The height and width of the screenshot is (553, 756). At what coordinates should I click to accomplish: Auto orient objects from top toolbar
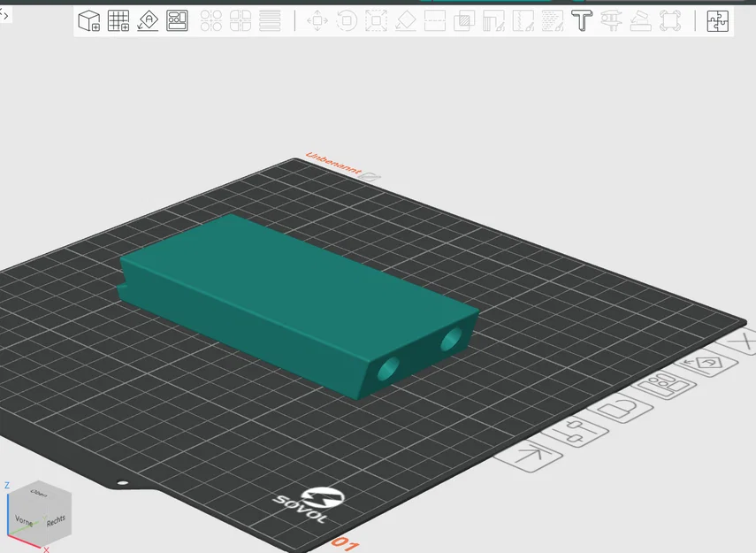(148, 20)
